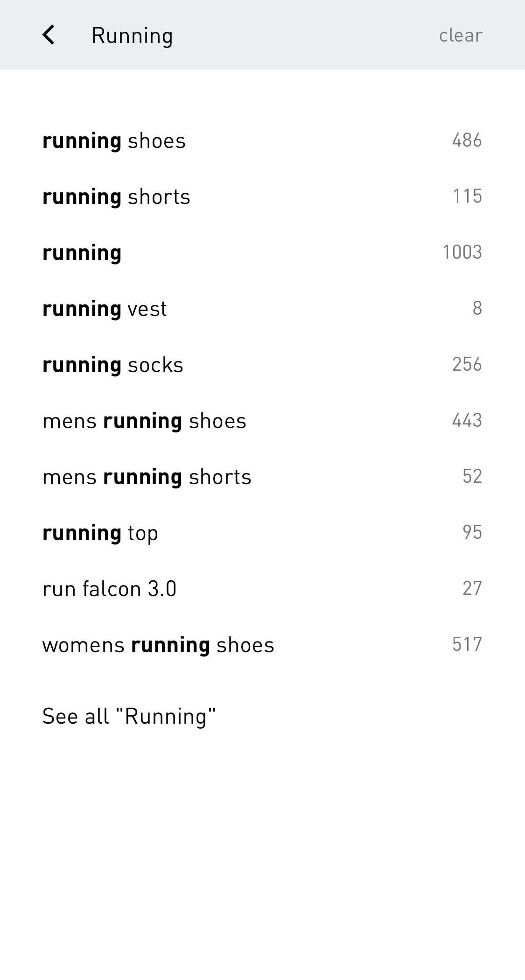Tap the 517 results count
Viewport: 525px width, 980px height.
467,644
